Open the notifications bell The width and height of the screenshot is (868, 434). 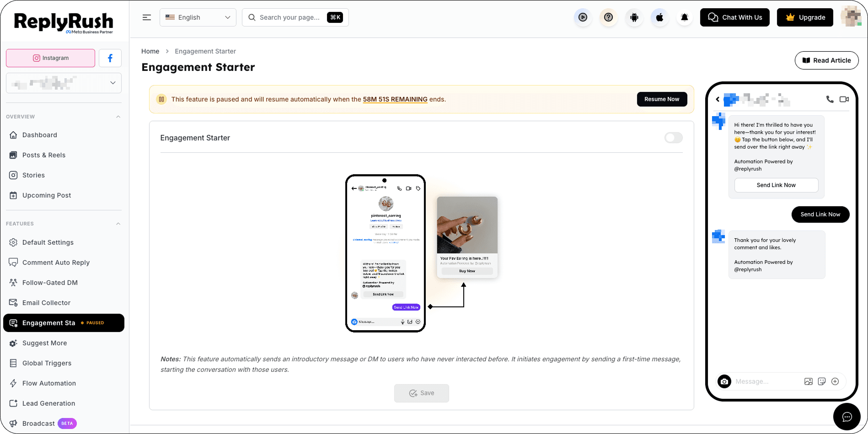tap(685, 17)
